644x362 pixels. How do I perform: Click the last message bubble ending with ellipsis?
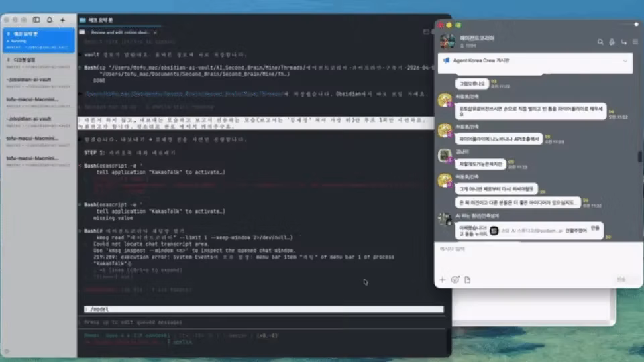point(517,202)
